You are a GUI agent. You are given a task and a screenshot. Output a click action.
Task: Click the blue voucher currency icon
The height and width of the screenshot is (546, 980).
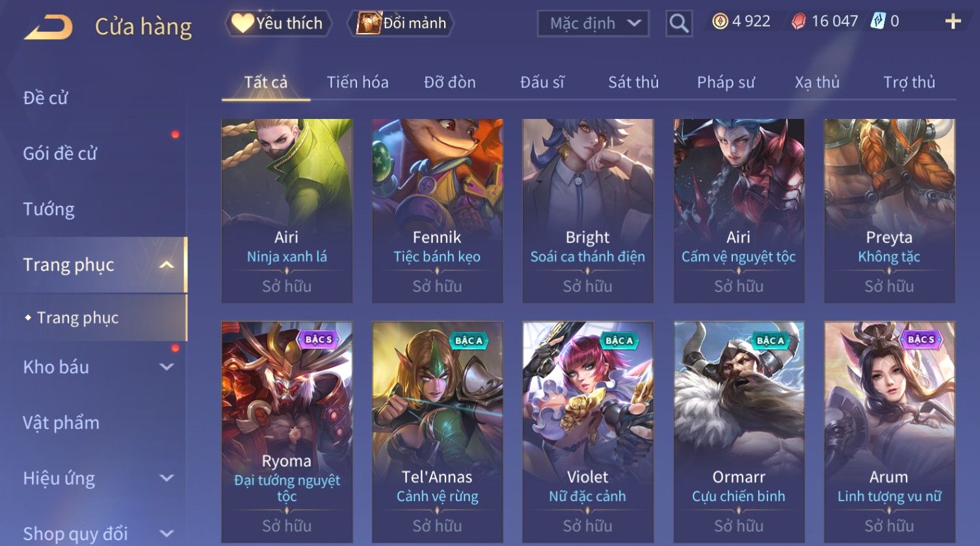[x=878, y=21]
